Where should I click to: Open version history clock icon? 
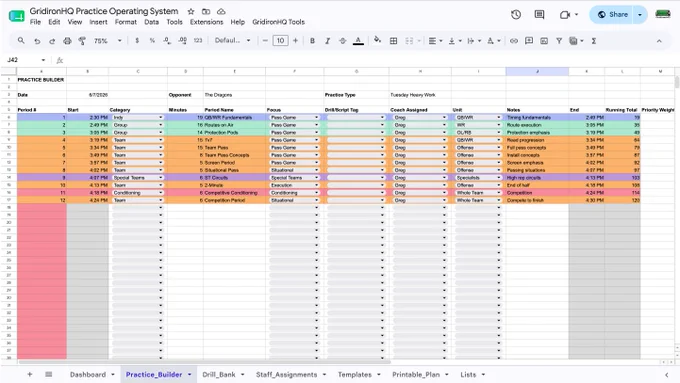click(516, 14)
